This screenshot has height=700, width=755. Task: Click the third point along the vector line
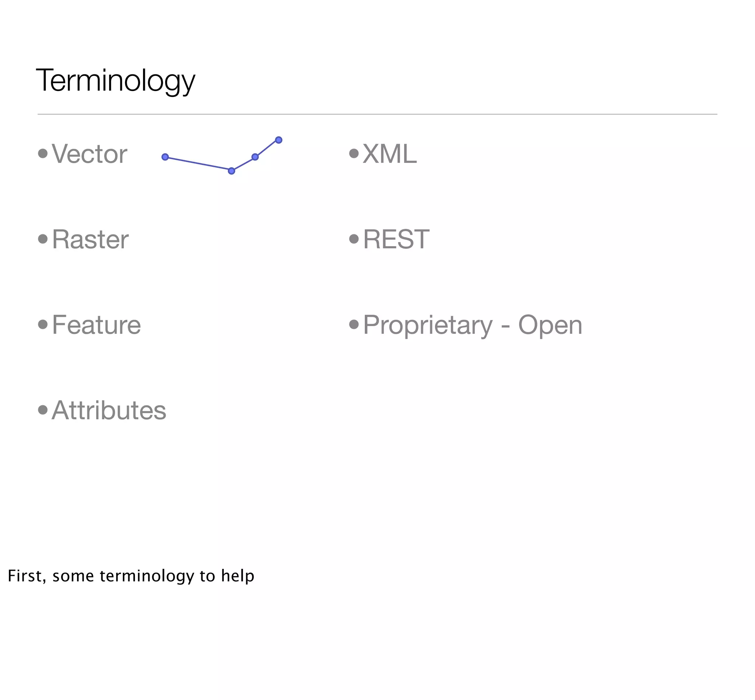point(255,157)
